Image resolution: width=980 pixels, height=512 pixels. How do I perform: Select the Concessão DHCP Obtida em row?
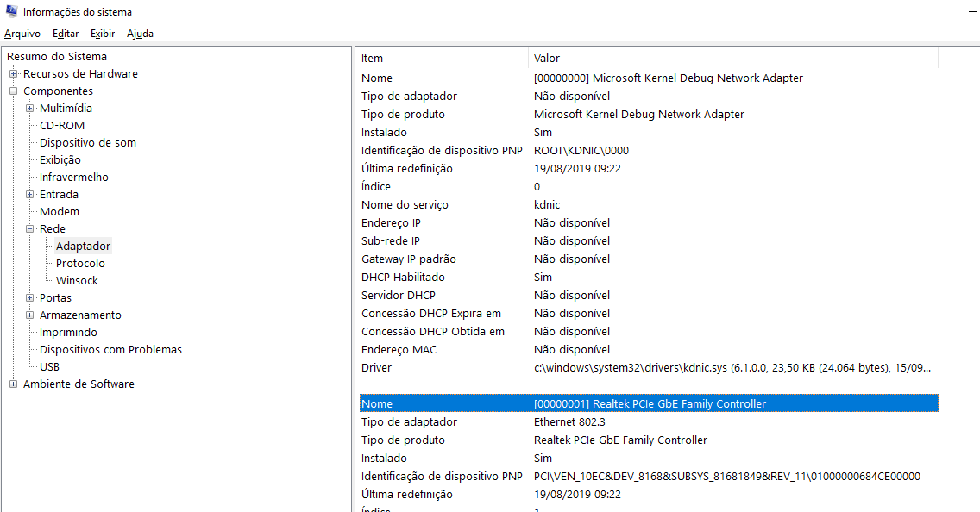point(649,332)
